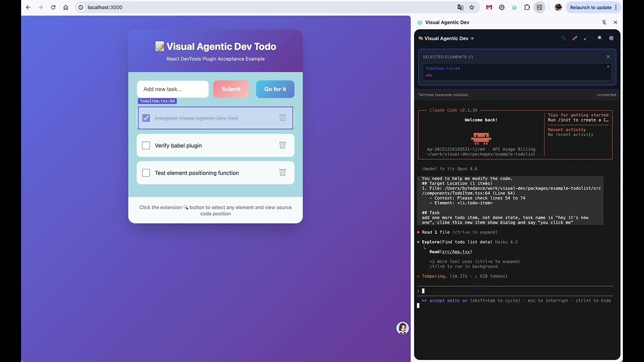The width and height of the screenshot is (644, 362).
Task: Remove the TodoItem.tsx:64 selected element
Action: click(608, 66)
